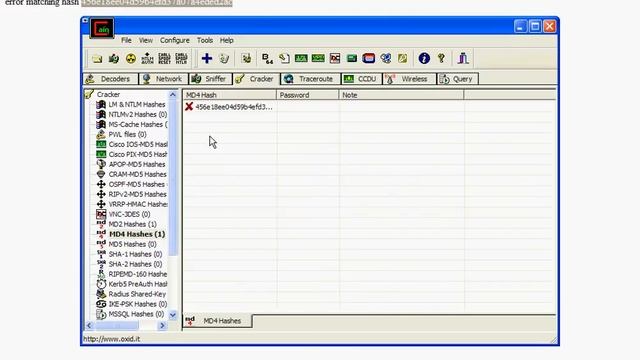This screenshot has height=360, width=640.
Task: Select CRAM-MD5 Hashes in tree
Action: (138, 174)
